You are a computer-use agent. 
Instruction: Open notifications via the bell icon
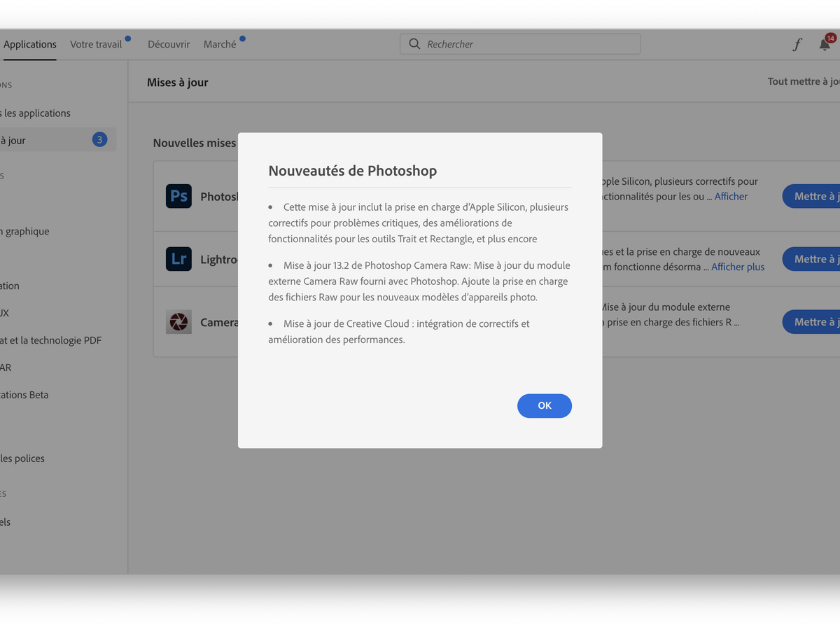pyautogui.click(x=825, y=43)
